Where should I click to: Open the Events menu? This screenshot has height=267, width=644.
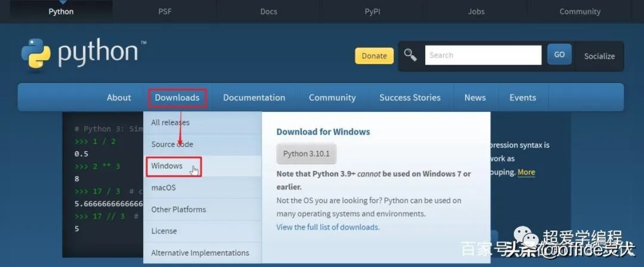coord(523,97)
